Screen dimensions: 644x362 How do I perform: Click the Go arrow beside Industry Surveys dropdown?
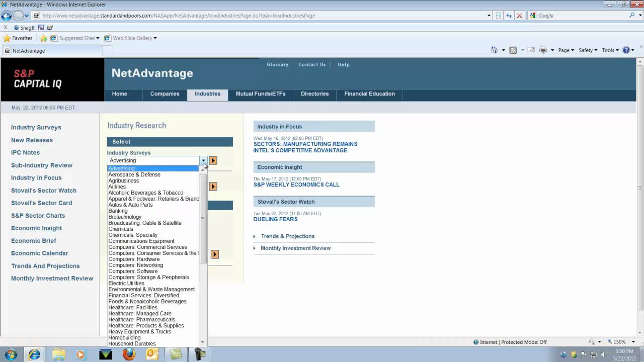point(213,160)
